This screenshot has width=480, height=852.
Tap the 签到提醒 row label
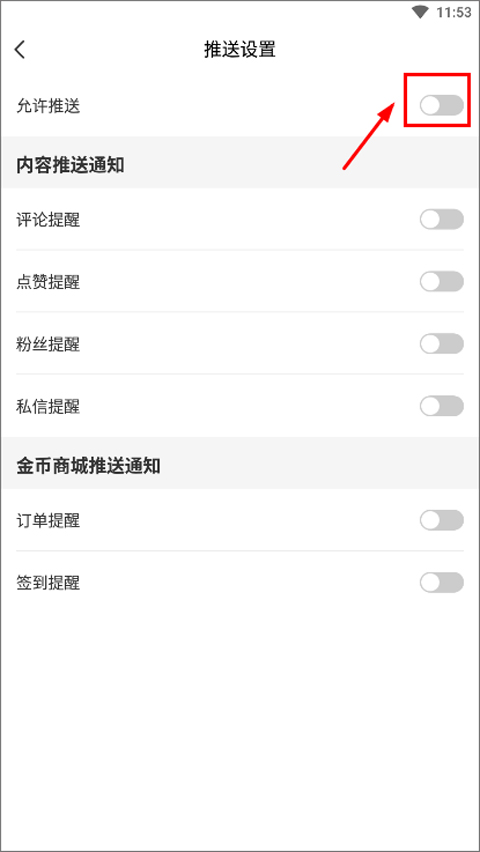pyautogui.click(x=48, y=583)
